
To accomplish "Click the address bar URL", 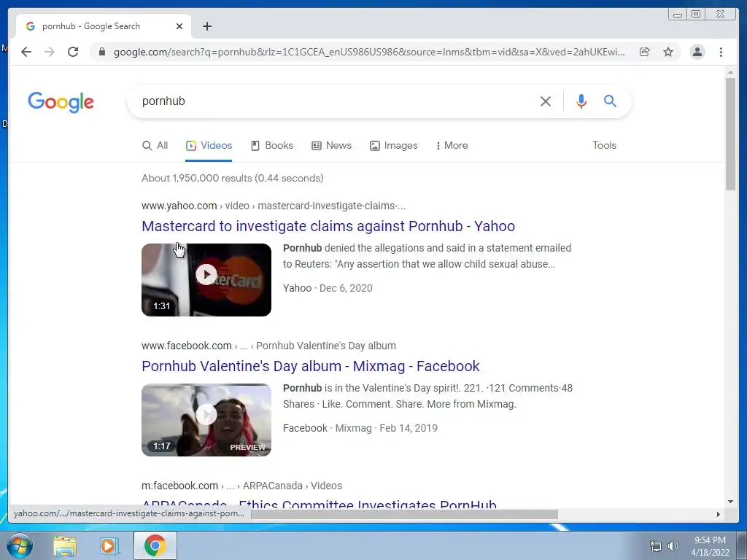I will pos(369,52).
